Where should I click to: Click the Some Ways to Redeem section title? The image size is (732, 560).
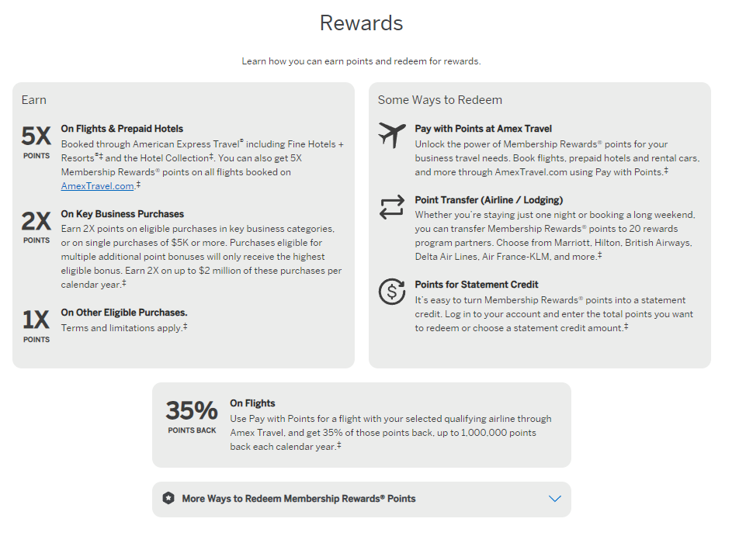pyautogui.click(x=439, y=100)
